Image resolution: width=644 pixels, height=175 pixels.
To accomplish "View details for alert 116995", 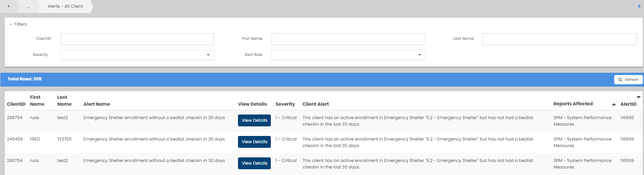I will (x=254, y=120).
